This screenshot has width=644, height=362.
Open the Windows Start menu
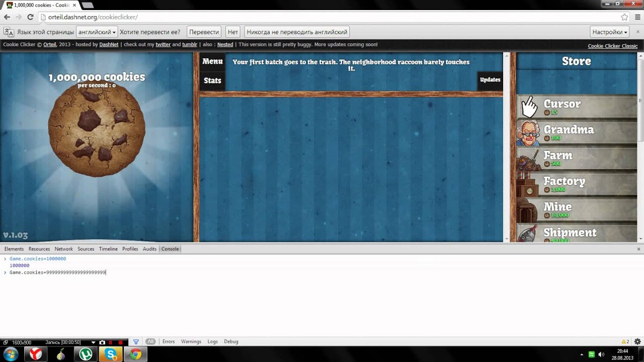11,354
